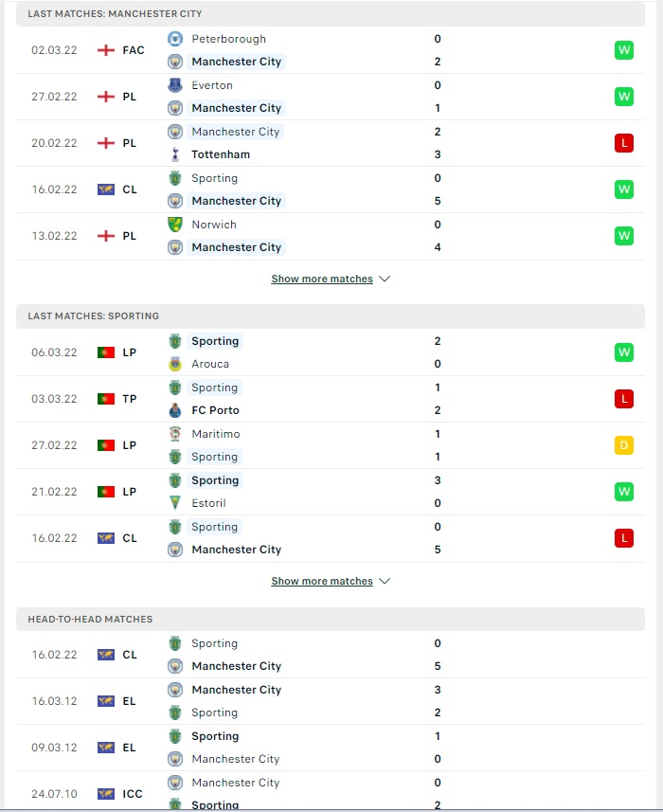663x812 pixels.
Task: Click the Portugal flag beside TP
Action: coord(105,399)
